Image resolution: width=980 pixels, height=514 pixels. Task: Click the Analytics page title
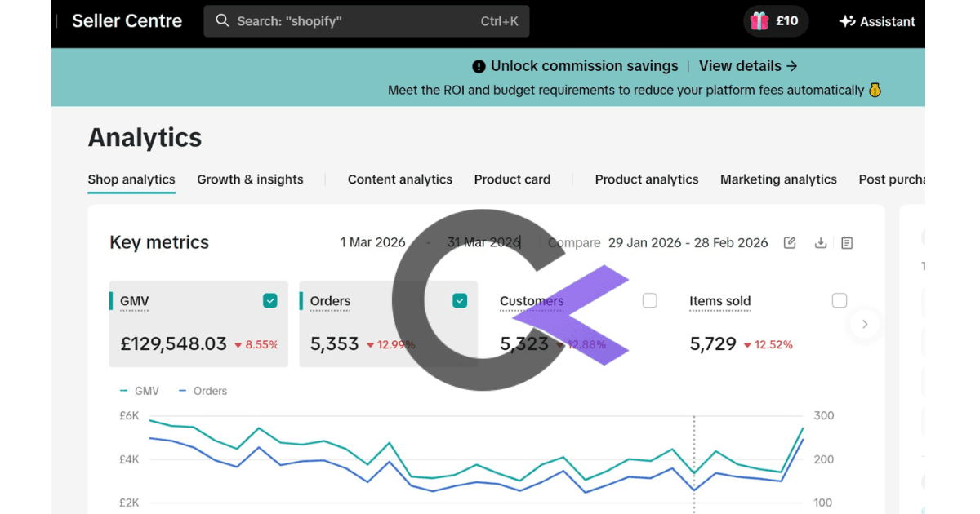[x=145, y=138]
